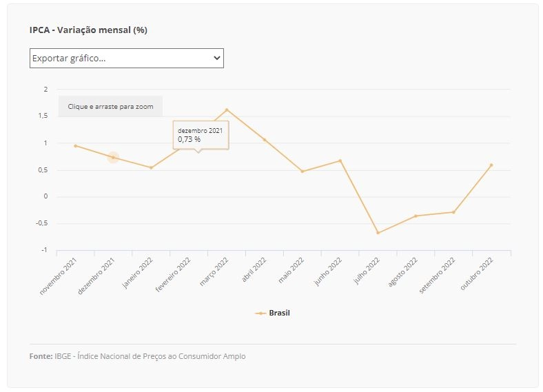Open the Exportar gráfico dropdown

pos(126,58)
